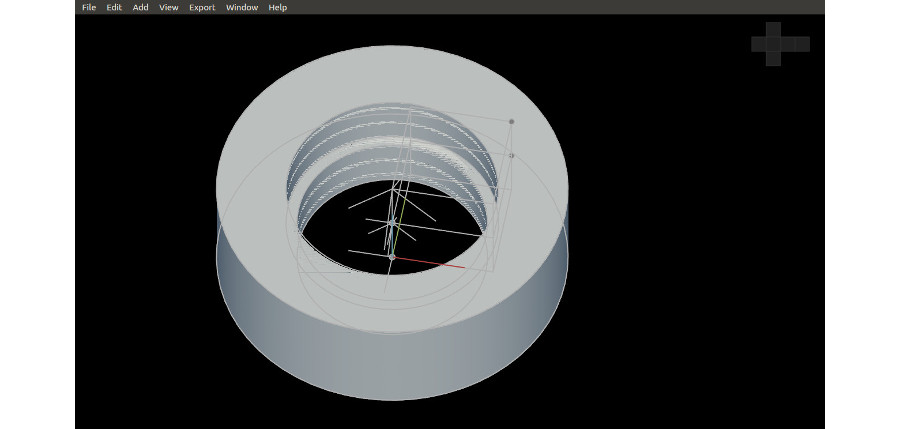Screen dimensions: 900x429
Task: Select the bottom square of the view cross
Action: (773, 59)
